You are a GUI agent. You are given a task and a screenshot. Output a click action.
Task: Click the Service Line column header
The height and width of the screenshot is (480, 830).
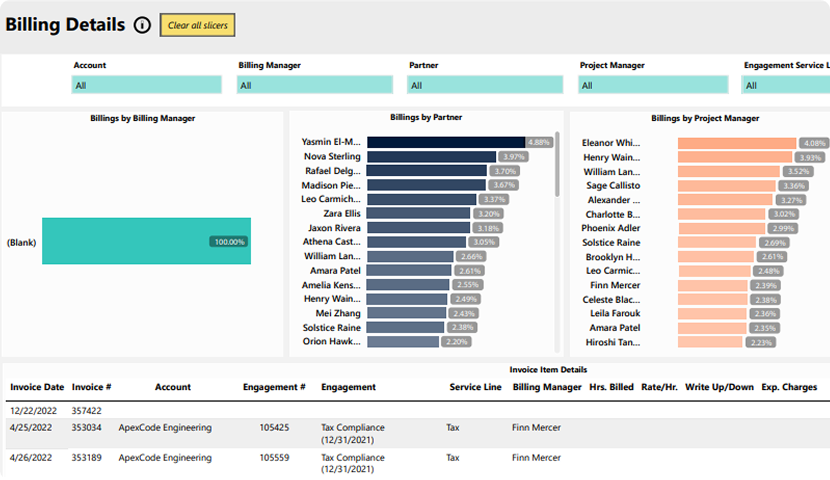point(473,387)
